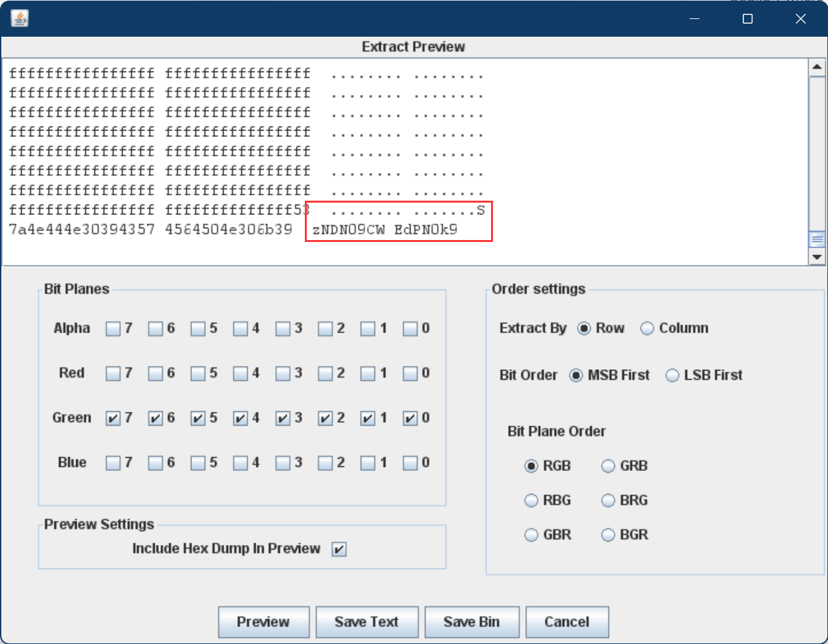This screenshot has width=828, height=644.
Task: Select RBG bit plane order
Action: (531, 501)
